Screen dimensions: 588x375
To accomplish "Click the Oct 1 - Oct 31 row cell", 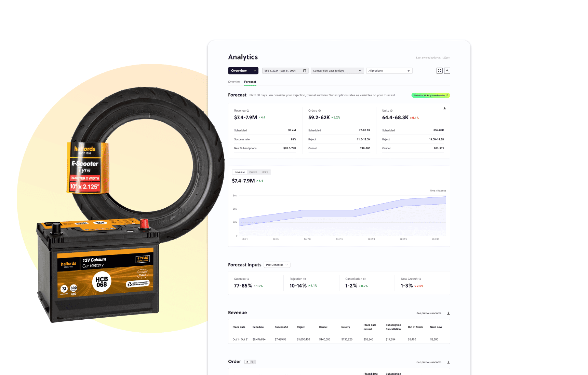I will (x=240, y=339).
